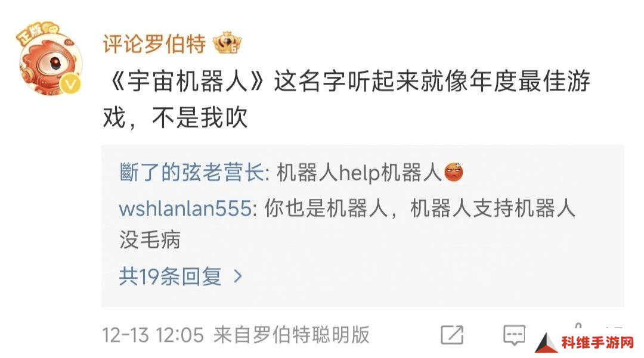
Task: Click the triangular watermark logo
Action: click(546, 343)
